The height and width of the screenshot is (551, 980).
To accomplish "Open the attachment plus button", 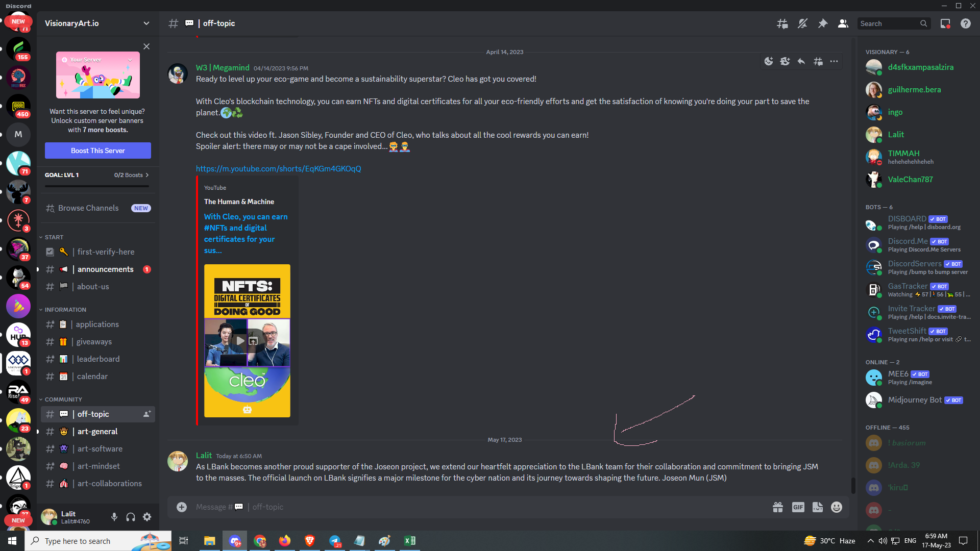I will click(x=182, y=507).
